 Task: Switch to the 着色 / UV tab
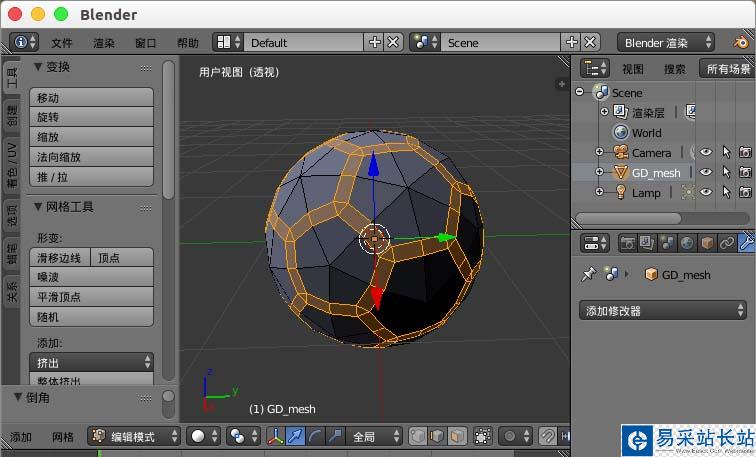pyautogui.click(x=11, y=165)
